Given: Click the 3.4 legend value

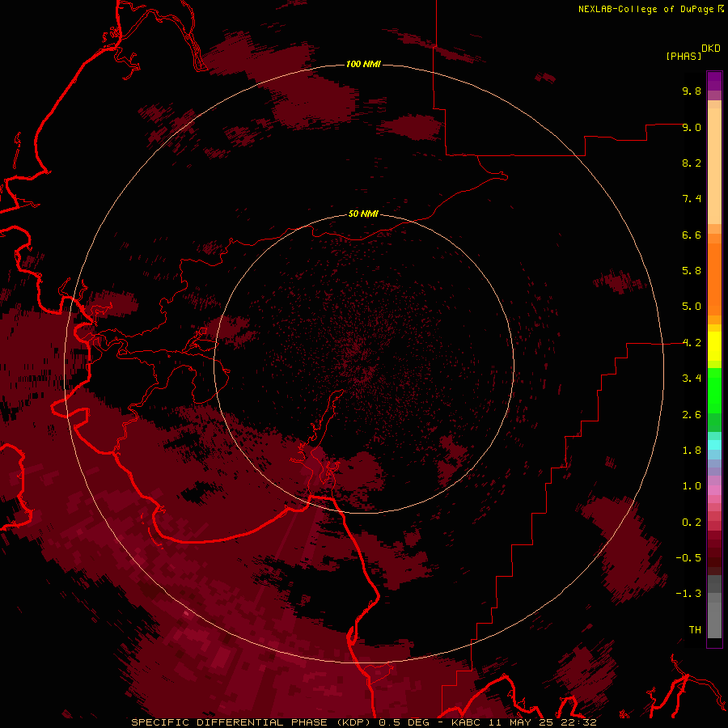Looking at the screenshot, I should coord(692,379).
